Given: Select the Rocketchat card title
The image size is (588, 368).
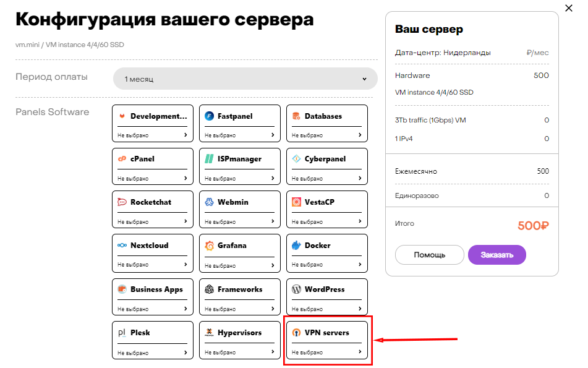Looking at the screenshot, I should click(151, 202).
